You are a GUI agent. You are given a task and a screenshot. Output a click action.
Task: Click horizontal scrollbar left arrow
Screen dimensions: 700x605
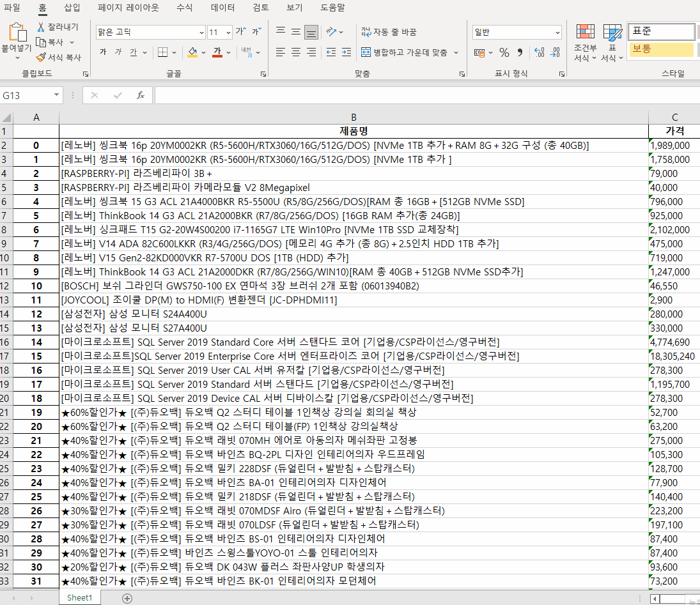[655, 599]
